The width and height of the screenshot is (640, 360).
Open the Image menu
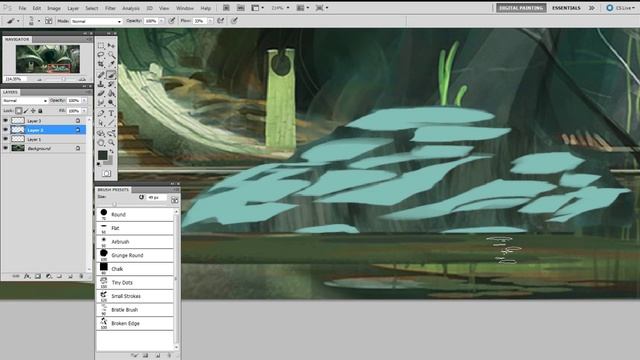click(x=54, y=8)
